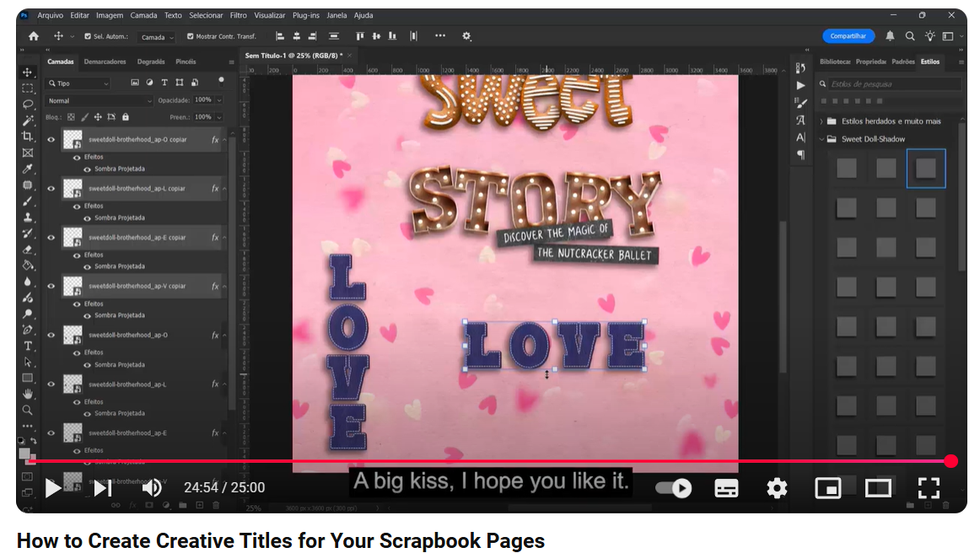Enter YouTube fullscreen mode
980x553 pixels.
coord(929,488)
